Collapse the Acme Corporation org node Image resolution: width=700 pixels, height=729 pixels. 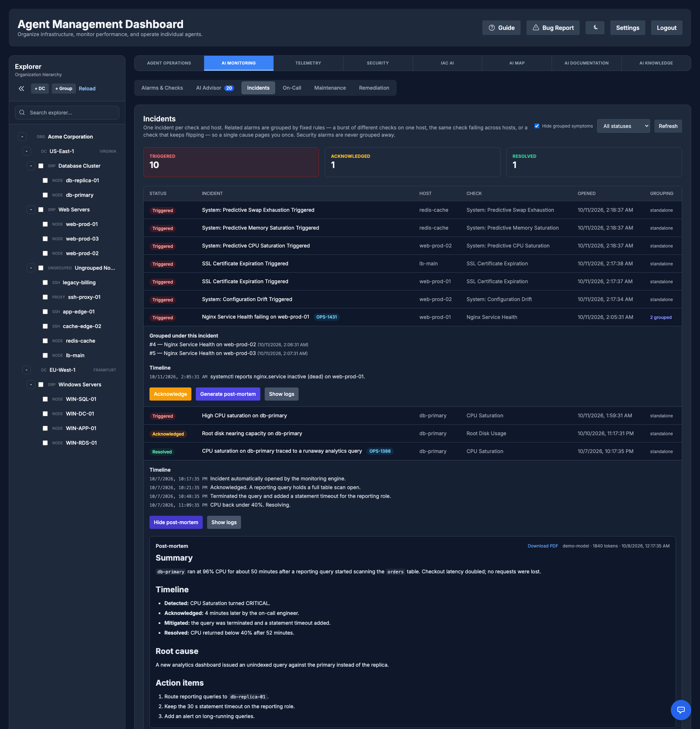pos(22,136)
